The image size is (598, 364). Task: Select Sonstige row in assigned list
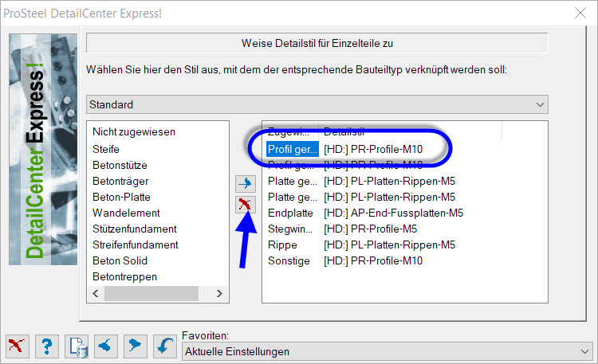tap(289, 261)
